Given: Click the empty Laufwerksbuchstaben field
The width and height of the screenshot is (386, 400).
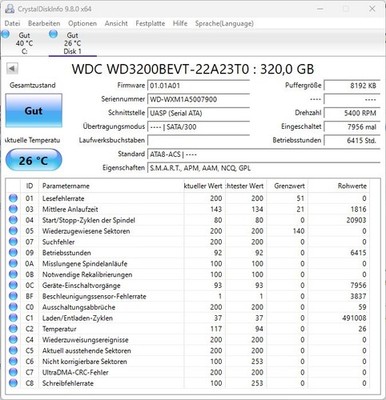Looking at the screenshot, I should [198, 140].
